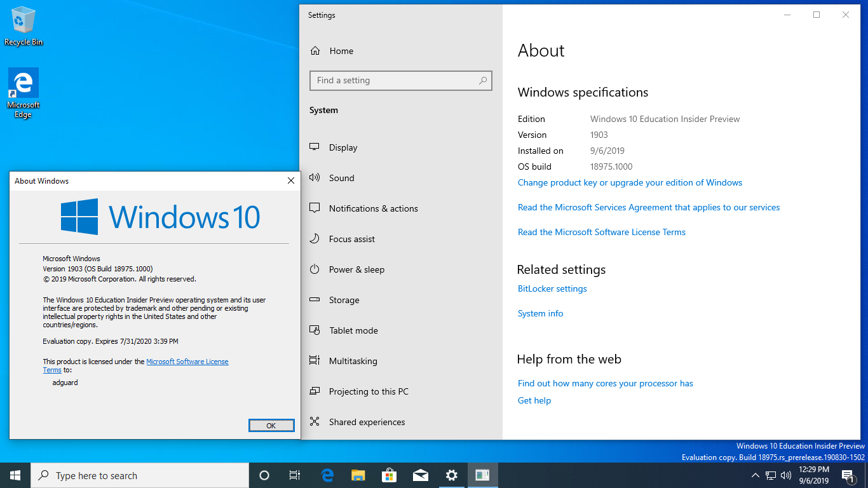Open the Start menu
The image size is (868, 488).
pos(15,475)
